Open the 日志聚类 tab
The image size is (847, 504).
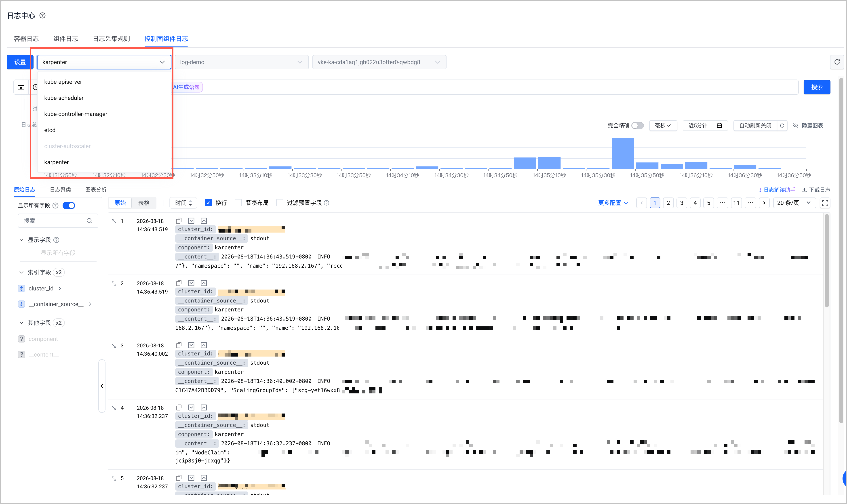tap(61, 189)
